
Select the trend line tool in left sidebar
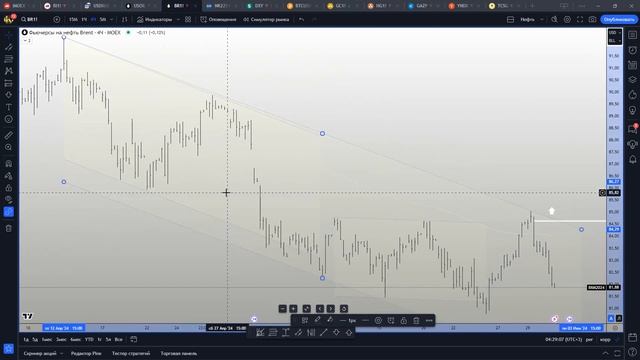click(9, 47)
